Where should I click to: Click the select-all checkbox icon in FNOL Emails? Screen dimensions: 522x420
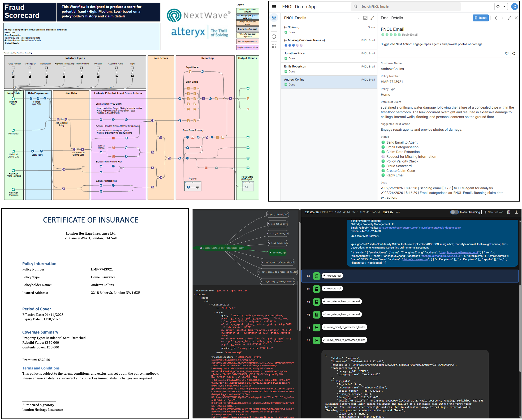(x=365, y=18)
